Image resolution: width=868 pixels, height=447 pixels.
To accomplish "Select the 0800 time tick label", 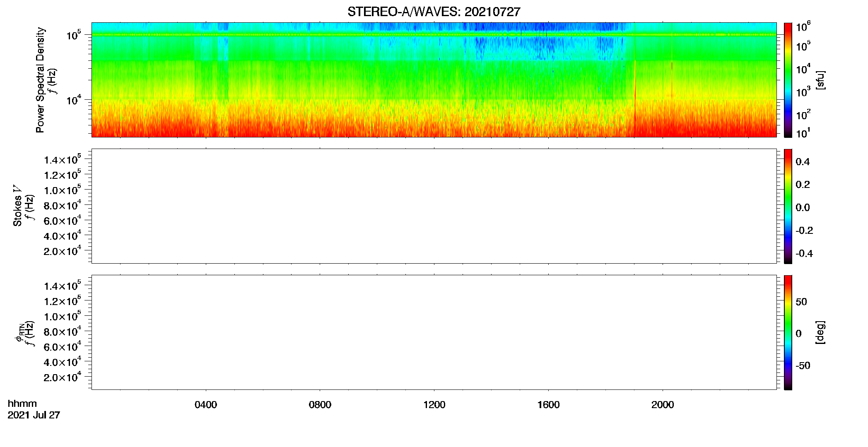I will coord(320,405).
